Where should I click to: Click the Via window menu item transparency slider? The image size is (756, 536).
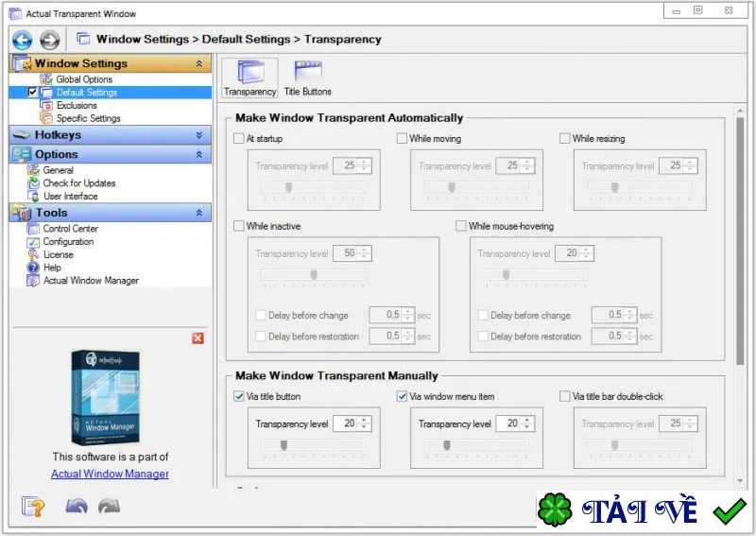pos(476,445)
